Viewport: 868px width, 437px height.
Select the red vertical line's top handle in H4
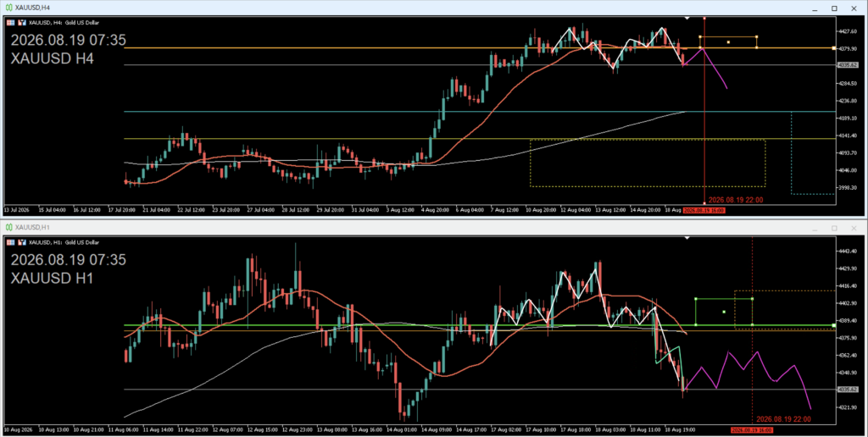click(x=704, y=19)
